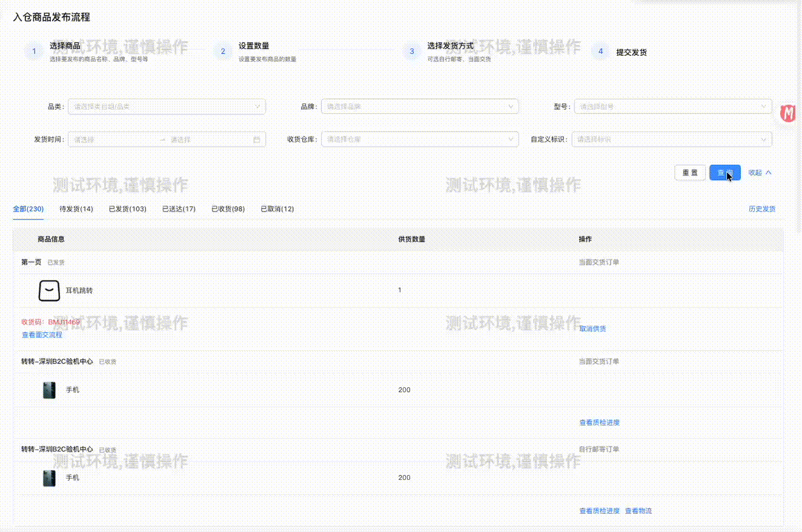Switch to the 待发货(14) tab
Viewport: 802px width, 532px height.
click(x=76, y=208)
